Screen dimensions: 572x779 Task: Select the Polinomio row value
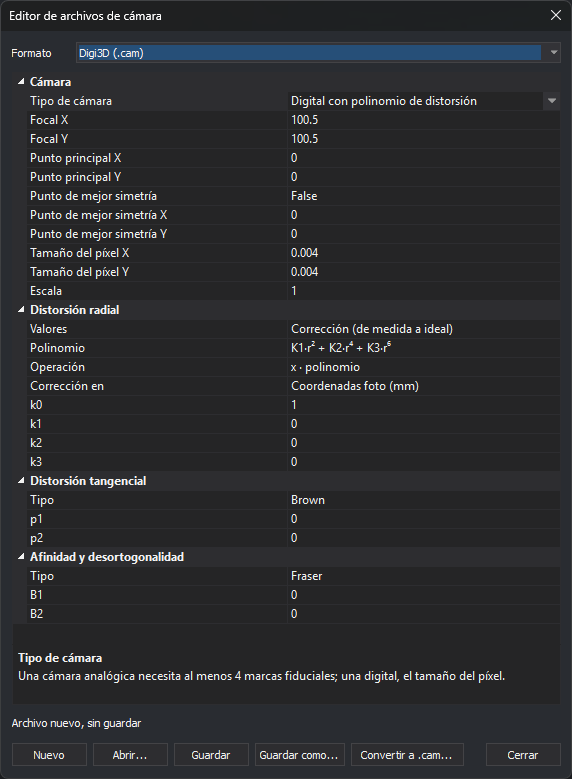point(423,348)
